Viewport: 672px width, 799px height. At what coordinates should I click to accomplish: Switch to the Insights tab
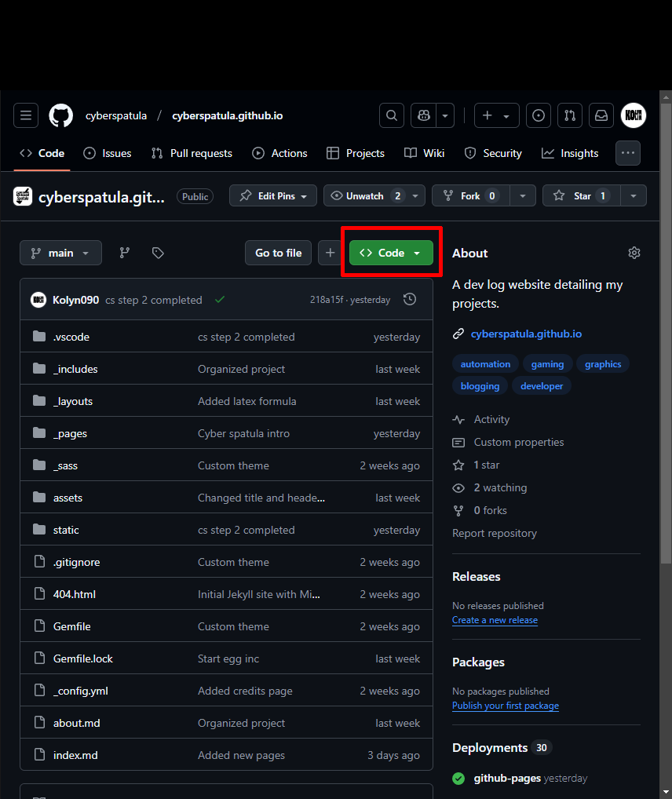570,153
